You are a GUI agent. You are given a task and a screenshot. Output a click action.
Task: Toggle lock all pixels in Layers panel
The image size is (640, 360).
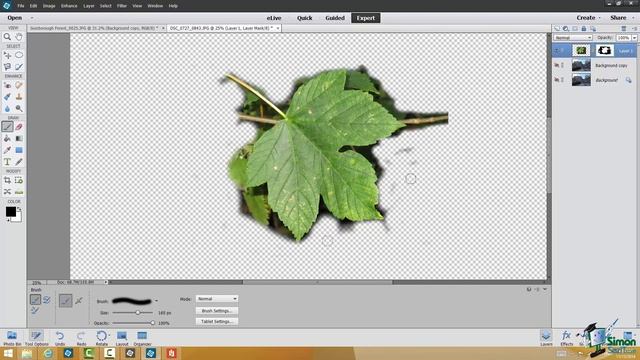point(584,29)
